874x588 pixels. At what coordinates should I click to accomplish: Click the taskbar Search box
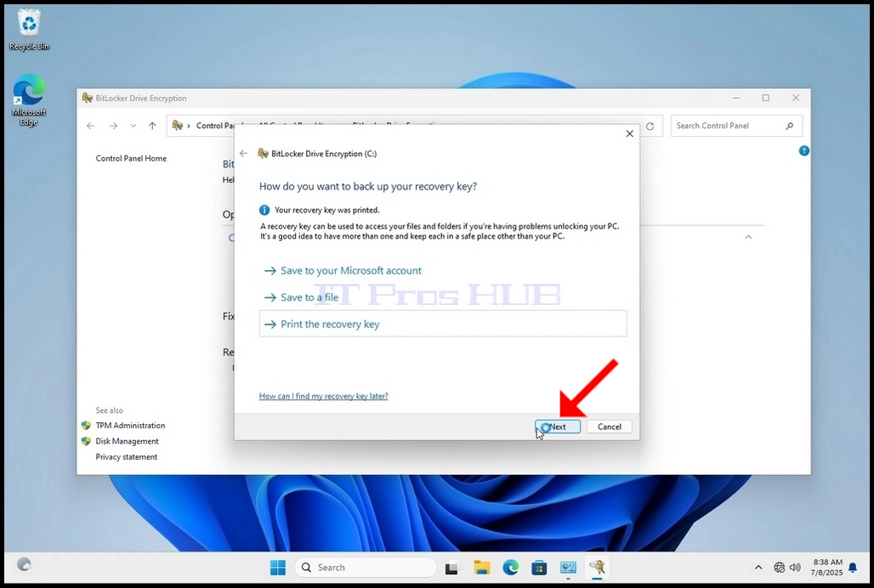click(366, 568)
